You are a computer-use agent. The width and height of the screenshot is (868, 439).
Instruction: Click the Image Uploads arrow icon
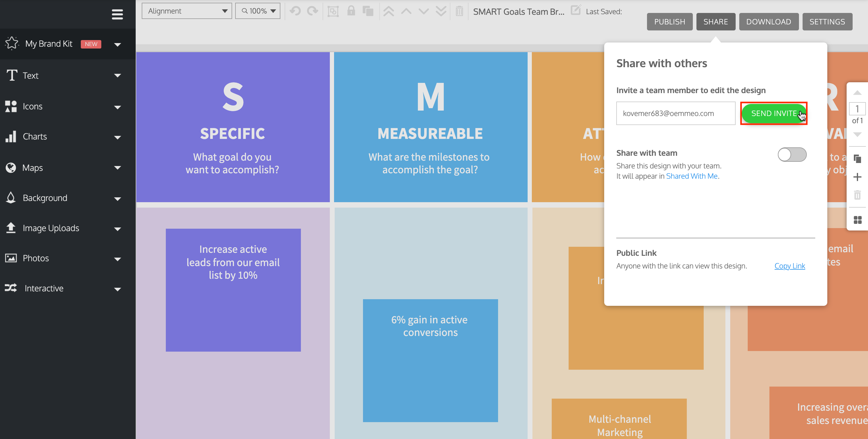pyautogui.click(x=11, y=228)
